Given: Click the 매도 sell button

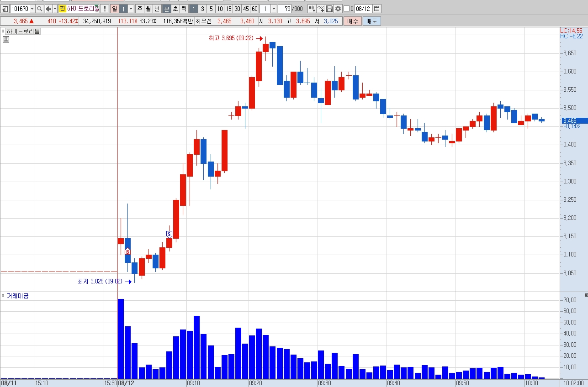Looking at the screenshot, I should tap(372, 21).
